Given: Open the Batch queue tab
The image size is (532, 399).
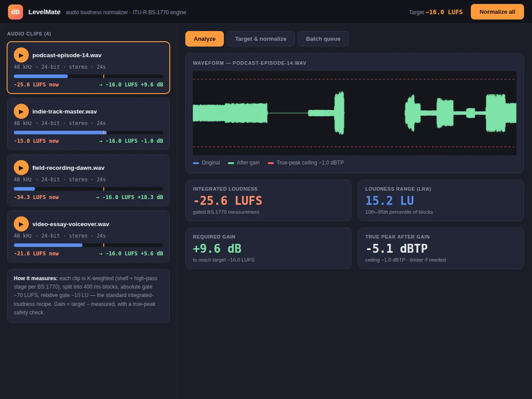Looking at the screenshot, I should pos(323,39).
